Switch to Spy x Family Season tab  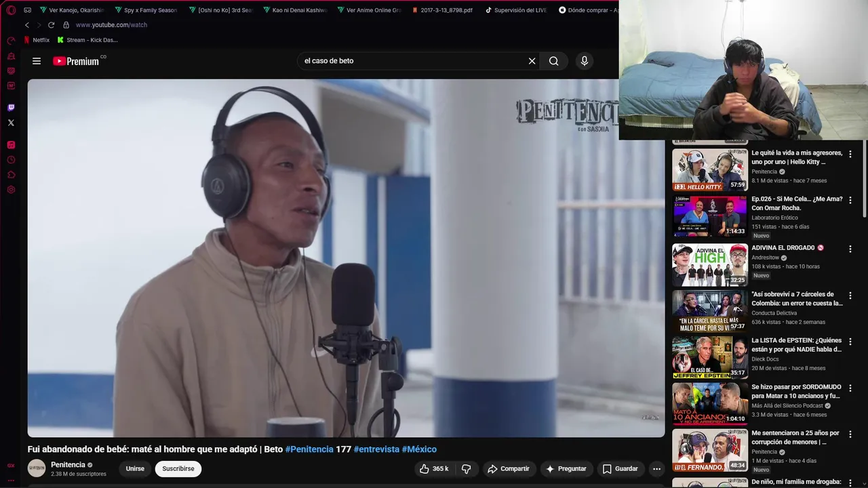click(146, 10)
